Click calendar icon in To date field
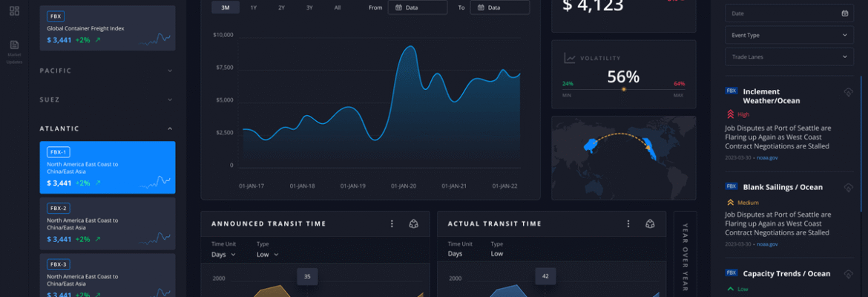This screenshot has width=868, height=297. (x=481, y=7)
